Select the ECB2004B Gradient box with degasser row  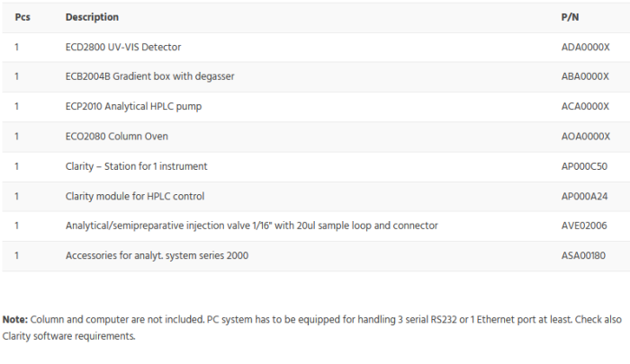pos(149,76)
